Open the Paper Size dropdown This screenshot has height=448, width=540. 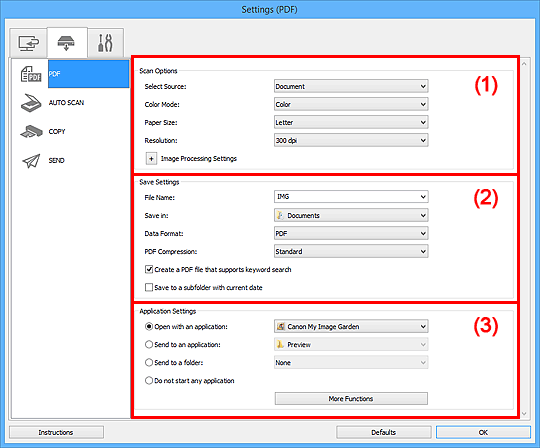point(351,122)
